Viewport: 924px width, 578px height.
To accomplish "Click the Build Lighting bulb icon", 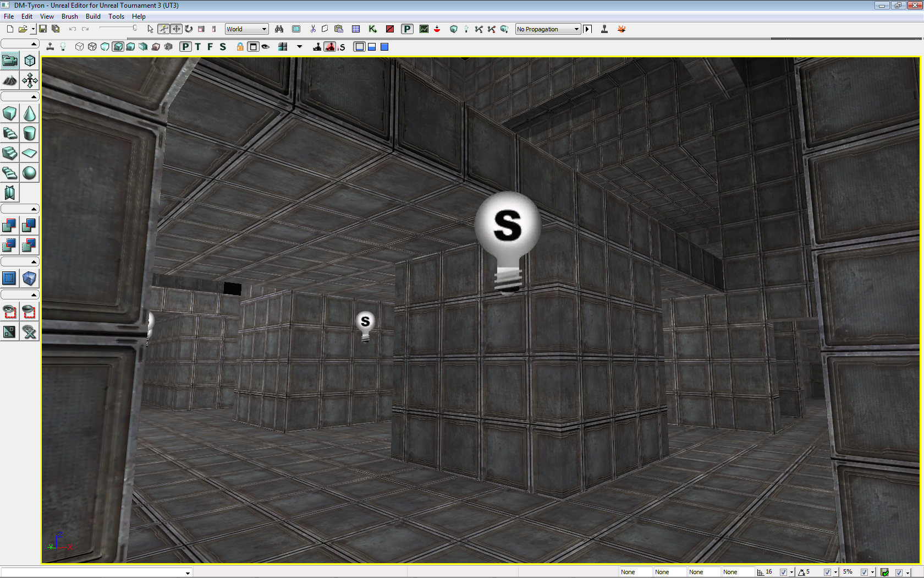I will coord(466,29).
